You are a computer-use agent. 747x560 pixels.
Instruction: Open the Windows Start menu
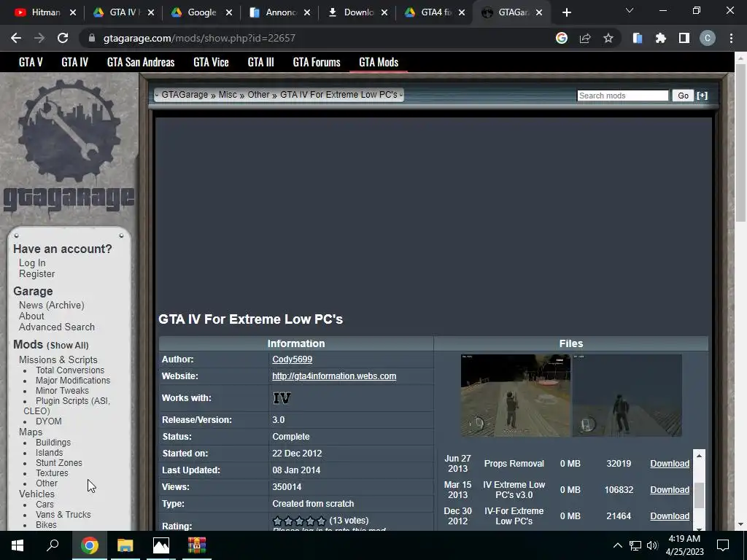(18, 545)
